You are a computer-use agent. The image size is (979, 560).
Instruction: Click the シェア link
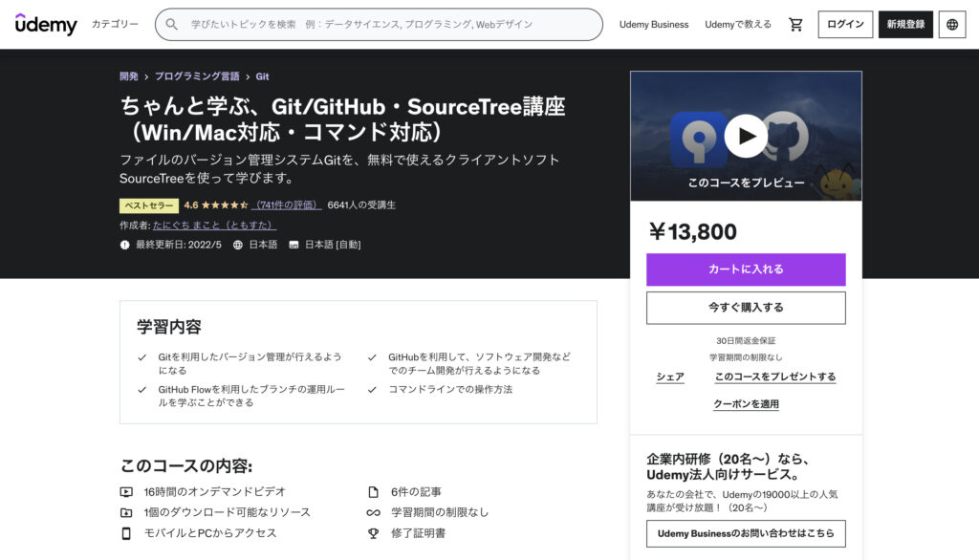coord(670,377)
